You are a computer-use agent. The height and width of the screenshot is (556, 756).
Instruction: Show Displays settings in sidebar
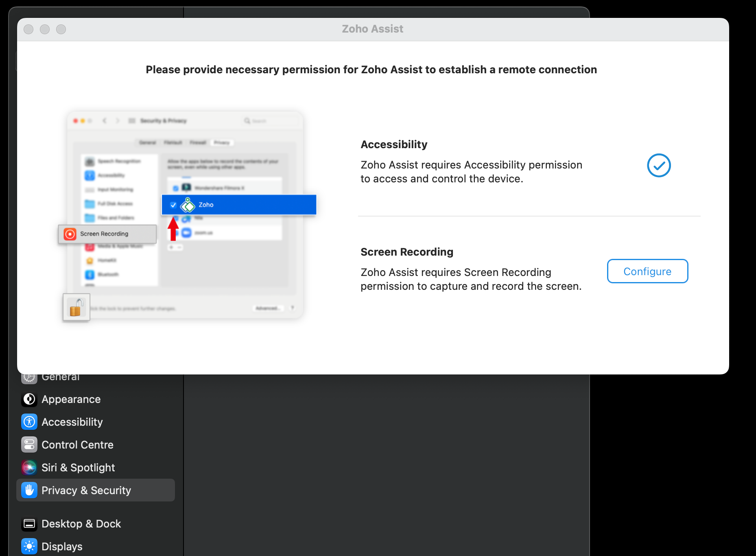click(x=96, y=547)
